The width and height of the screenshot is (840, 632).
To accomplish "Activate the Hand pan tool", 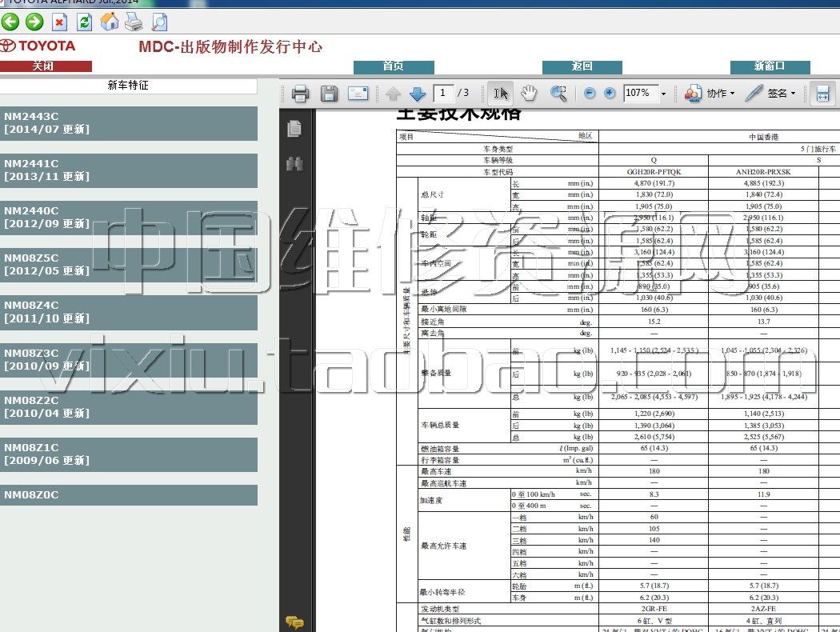I will click(529, 94).
